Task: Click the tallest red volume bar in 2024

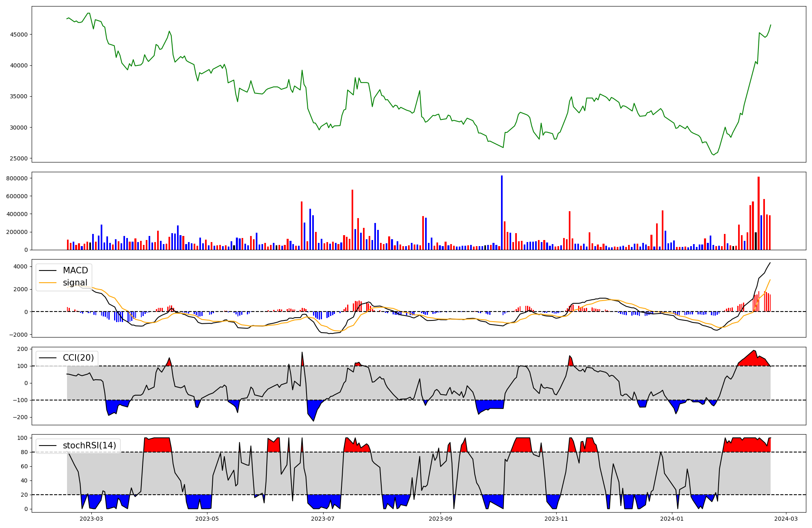Action: [x=758, y=213]
